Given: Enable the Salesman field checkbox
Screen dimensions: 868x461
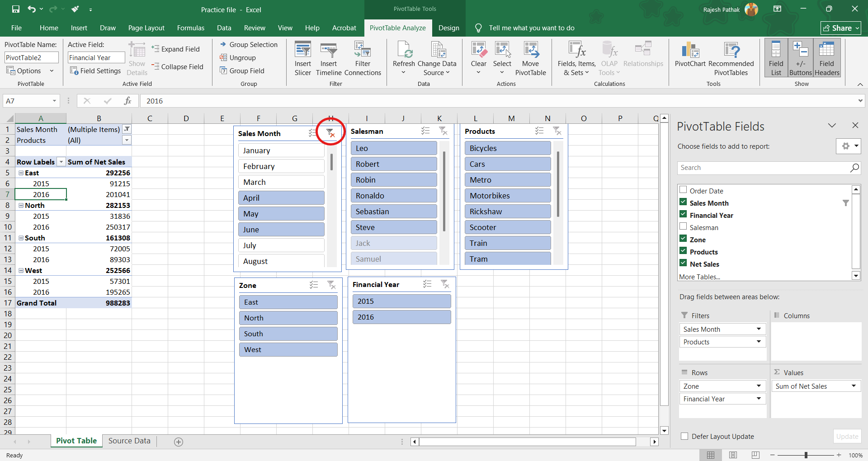Looking at the screenshot, I should tap(683, 227).
